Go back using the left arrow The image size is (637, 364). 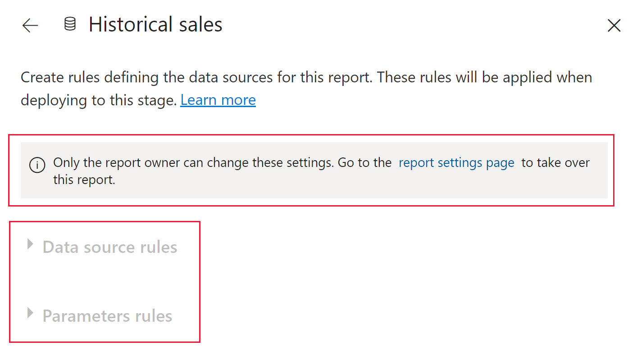30,26
